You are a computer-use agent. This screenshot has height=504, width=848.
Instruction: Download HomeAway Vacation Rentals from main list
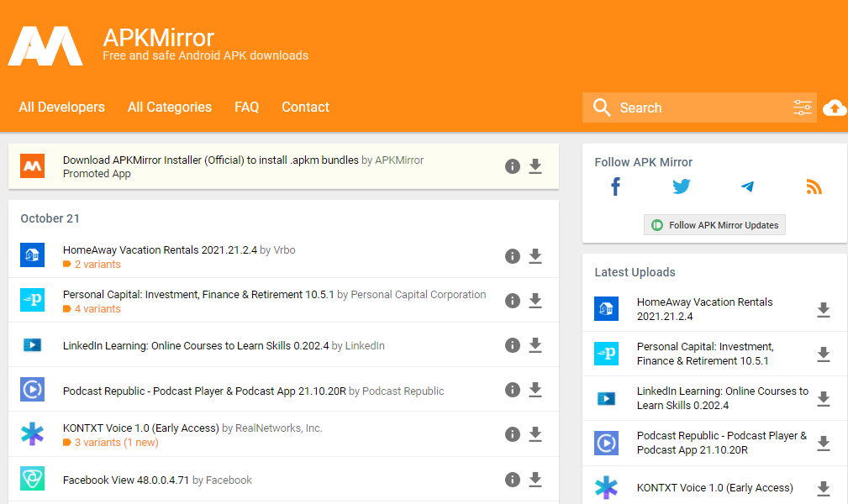[535, 256]
